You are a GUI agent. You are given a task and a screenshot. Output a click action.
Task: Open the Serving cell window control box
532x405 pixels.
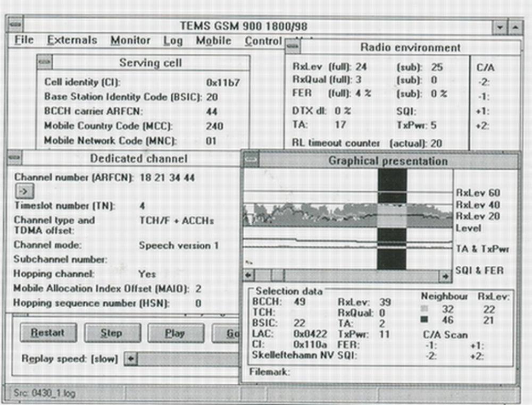tap(45, 62)
